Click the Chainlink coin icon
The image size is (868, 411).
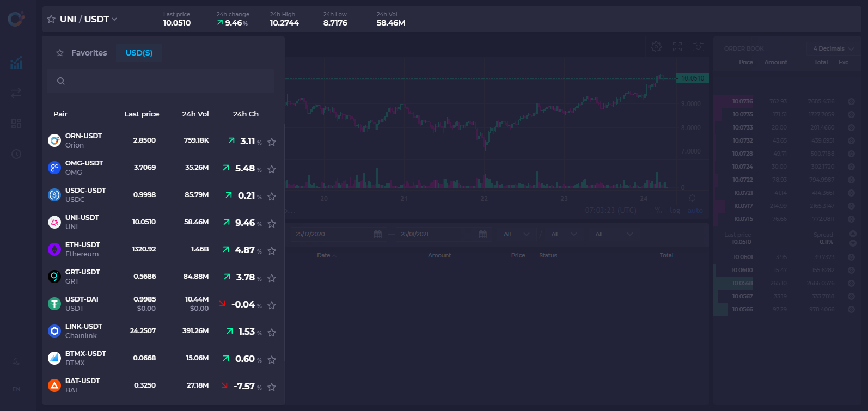point(54,331)
